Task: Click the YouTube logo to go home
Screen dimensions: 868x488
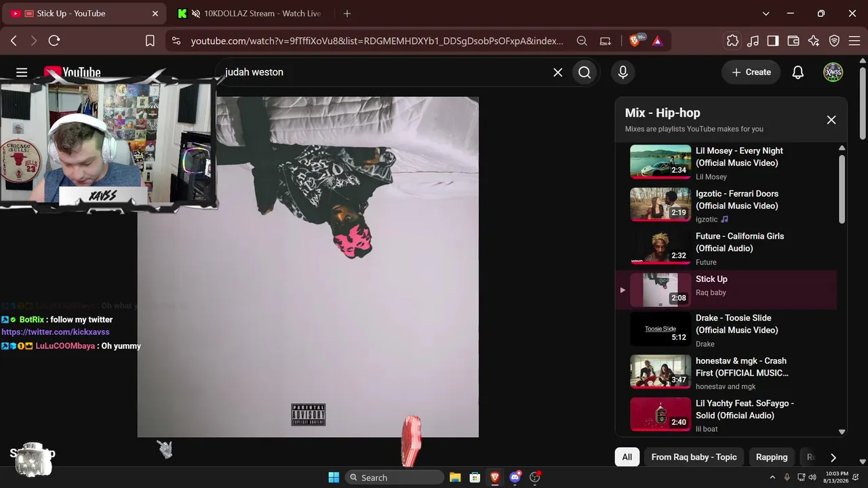Action: pos(72,72)
